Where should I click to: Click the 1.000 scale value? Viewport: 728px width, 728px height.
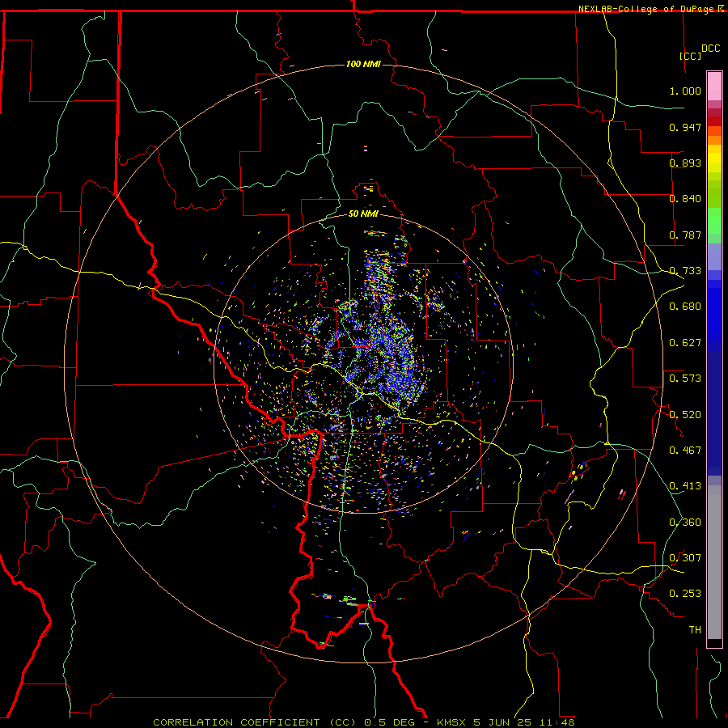click(685, 91)
